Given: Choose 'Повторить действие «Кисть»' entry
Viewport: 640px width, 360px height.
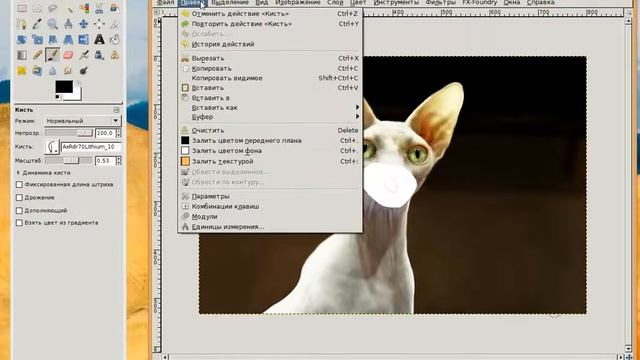Looking at the screenshot, I should (270, 24).
